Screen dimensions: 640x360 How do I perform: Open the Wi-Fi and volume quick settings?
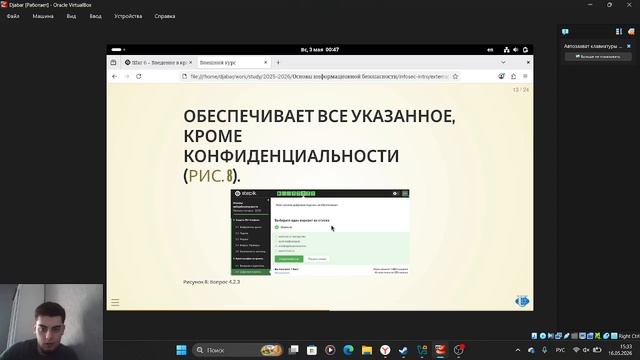point(587,350)
